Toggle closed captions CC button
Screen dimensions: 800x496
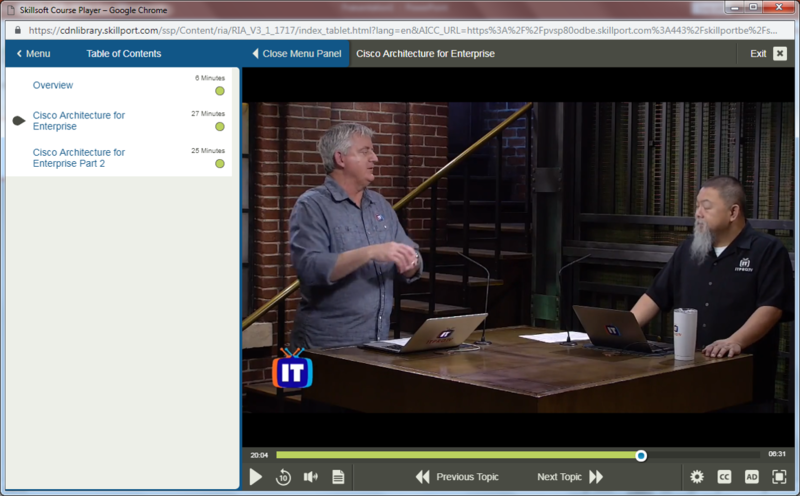tap(724, 477)
